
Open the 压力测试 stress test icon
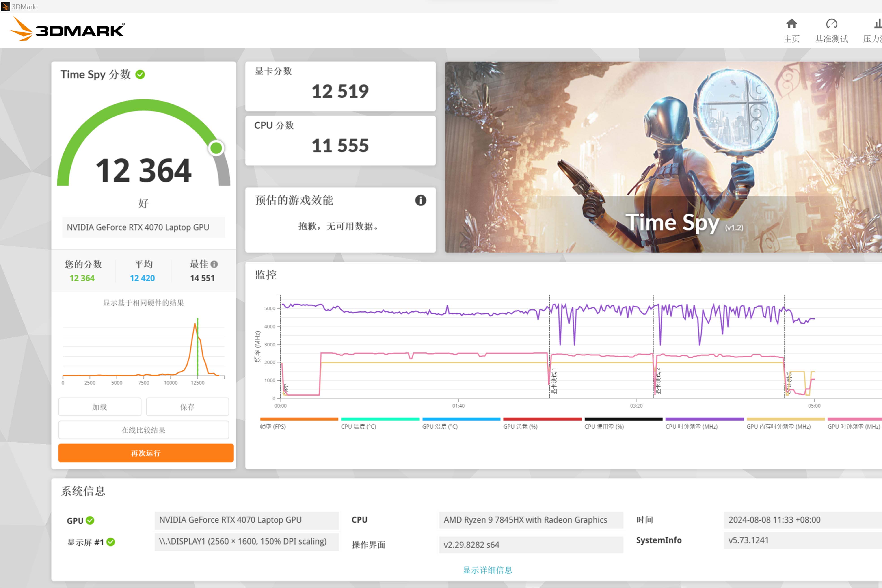coord(878,24)
